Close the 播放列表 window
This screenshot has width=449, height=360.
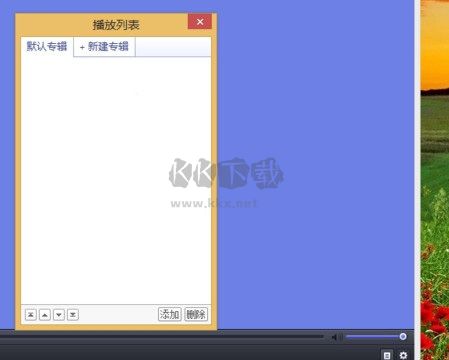coord(200,22)
